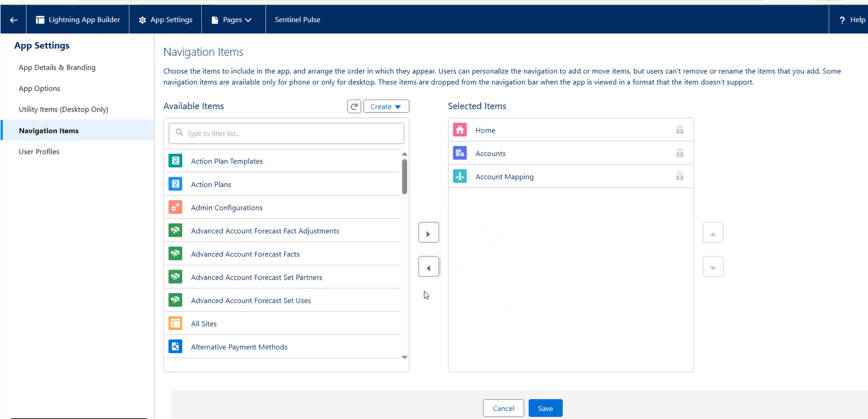Open App Details & Branding settings

point(57,67)
